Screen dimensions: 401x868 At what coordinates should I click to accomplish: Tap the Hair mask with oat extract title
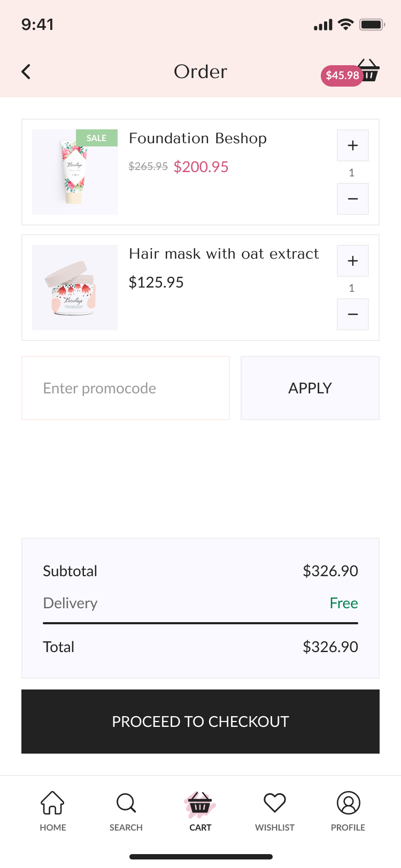point(224,254)
